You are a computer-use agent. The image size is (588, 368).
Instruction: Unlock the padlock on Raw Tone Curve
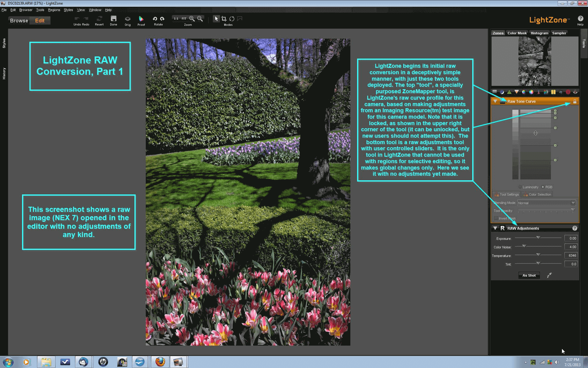[575, 101]
